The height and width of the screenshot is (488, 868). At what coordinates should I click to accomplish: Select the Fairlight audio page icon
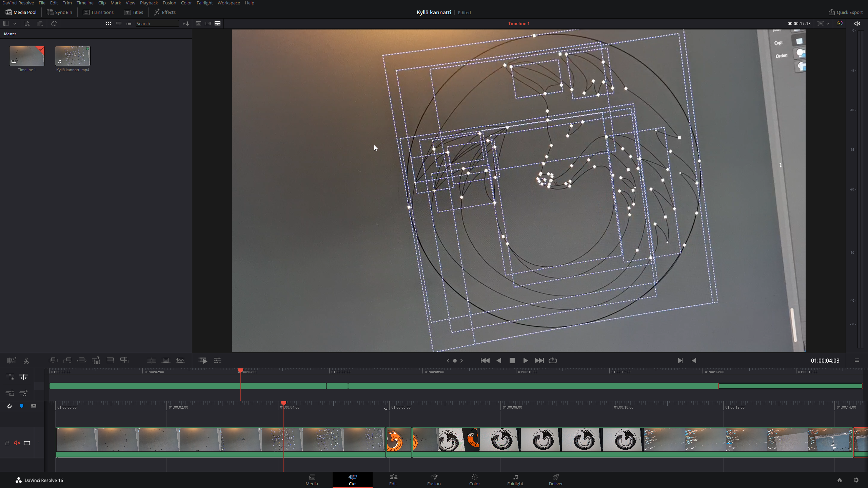click(x=515, y=480)
